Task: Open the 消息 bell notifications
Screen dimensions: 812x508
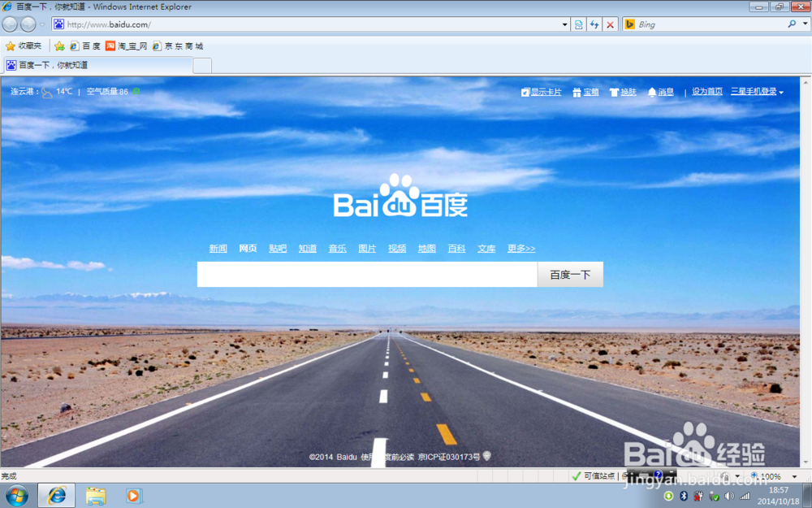Action: 660,92
